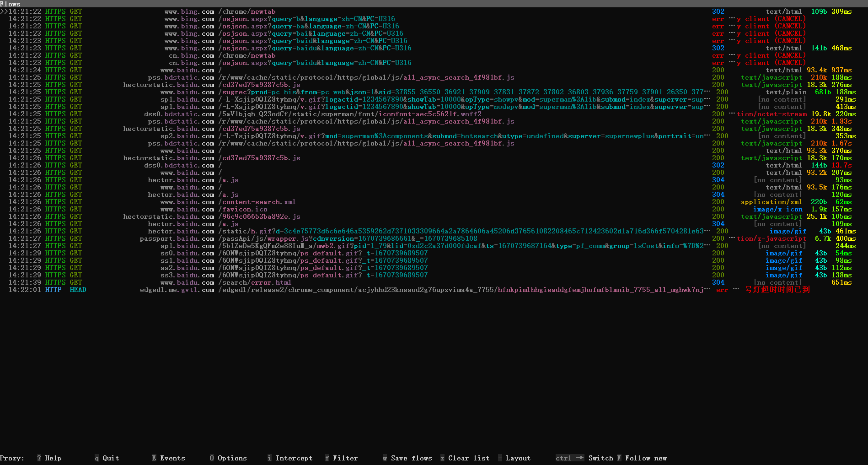The height and width of the screenshot is (465, 868).
Task: Toggle Follow new in the bottom bar
Action: point(642,458)
